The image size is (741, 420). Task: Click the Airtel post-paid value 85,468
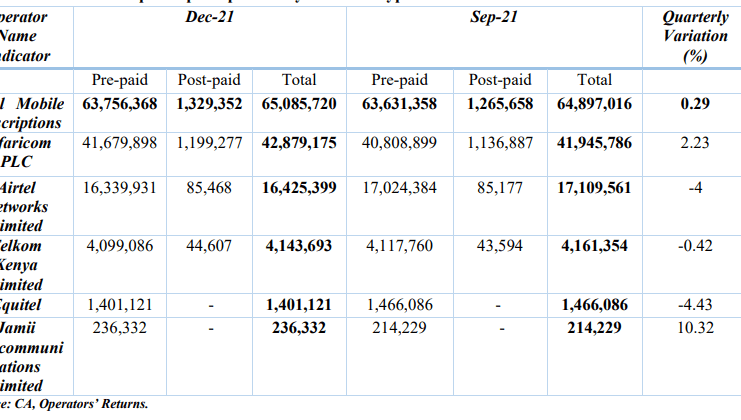point(209,188)
